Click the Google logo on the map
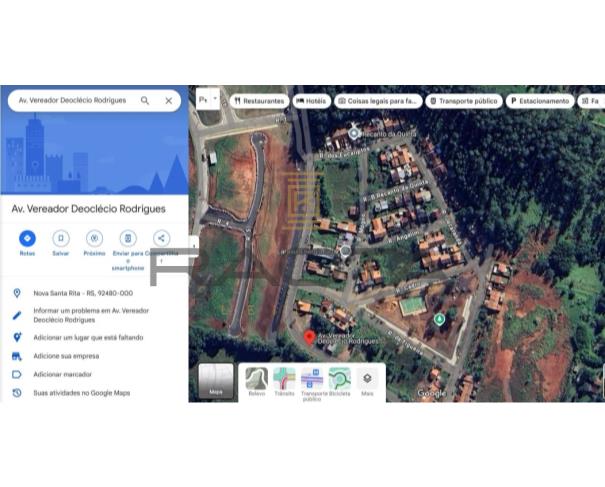The height and width of the screenshot is (487, 605). coord(432,393)
